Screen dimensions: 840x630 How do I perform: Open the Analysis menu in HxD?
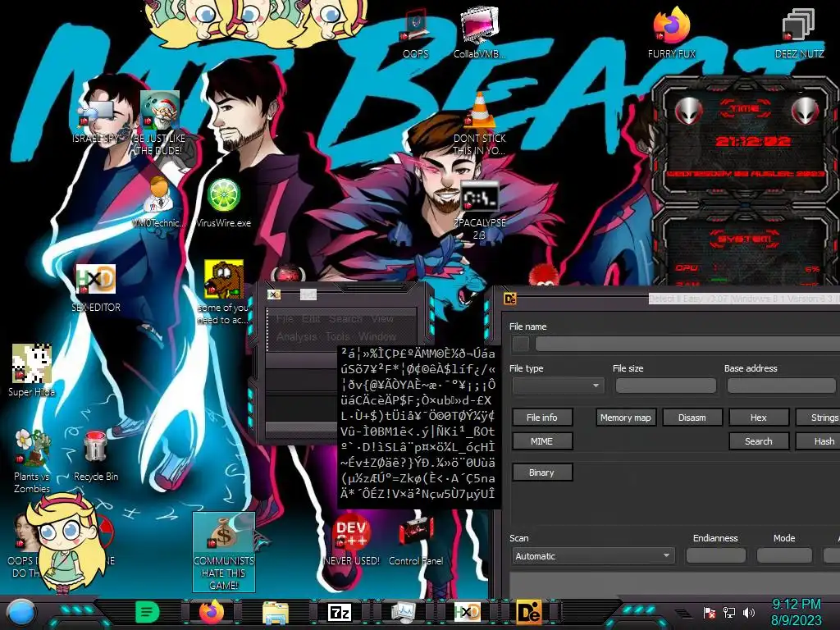click(x=297, y=337)
